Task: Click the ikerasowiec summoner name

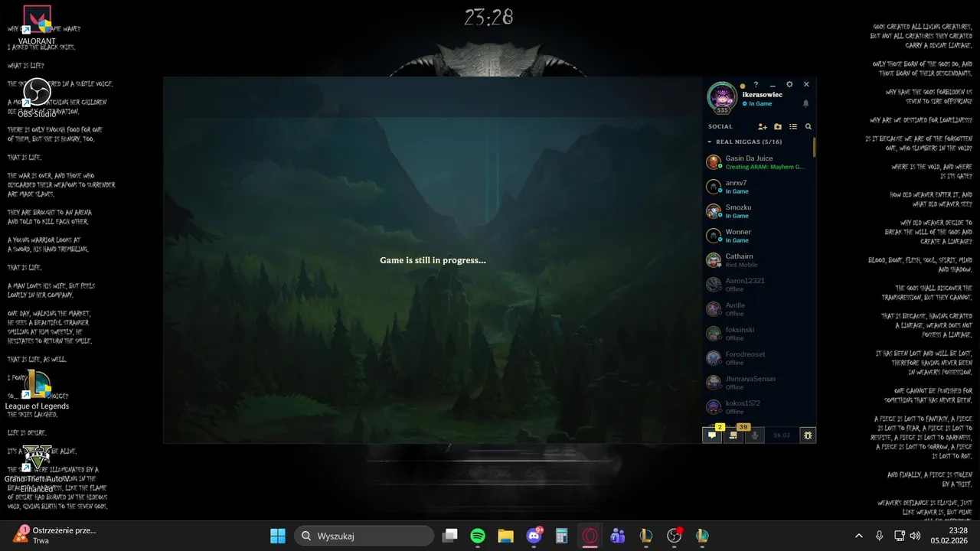Action: (761, 94)
